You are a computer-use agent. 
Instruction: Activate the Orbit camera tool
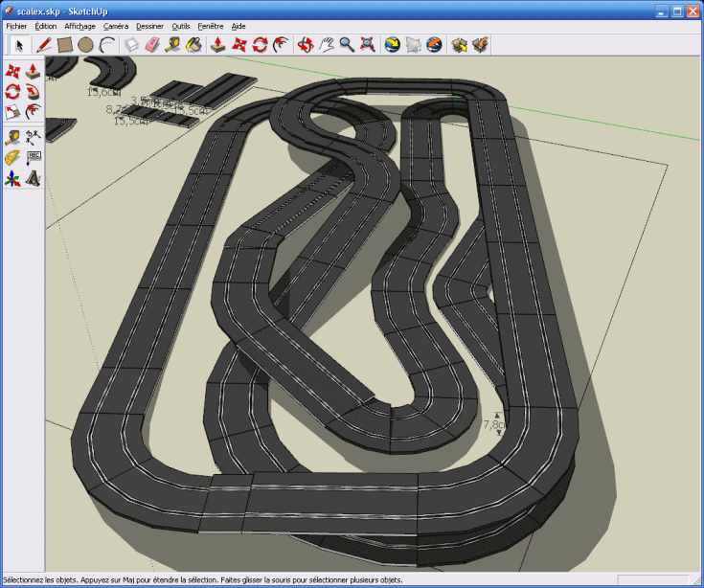[305, 44]
